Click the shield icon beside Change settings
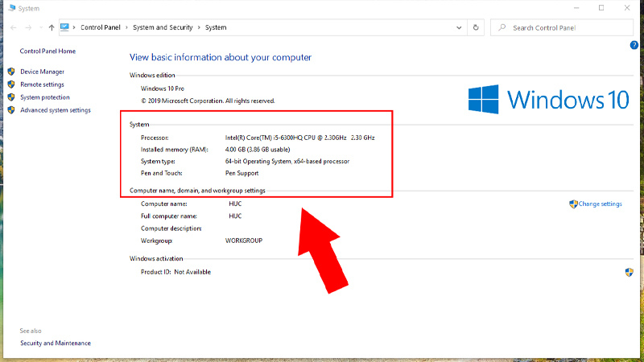The width and height of the screenshot is (644, 362). click(x=573, y=204)
